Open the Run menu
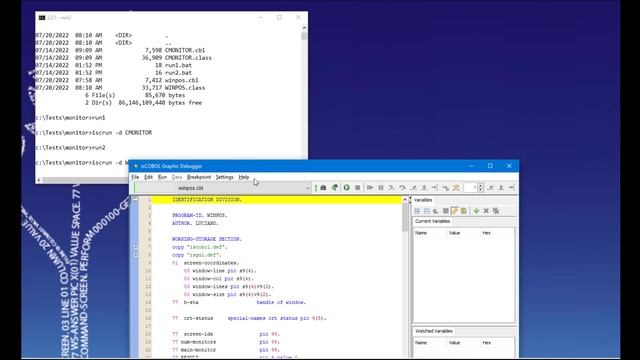 click(x=162, y=177)
